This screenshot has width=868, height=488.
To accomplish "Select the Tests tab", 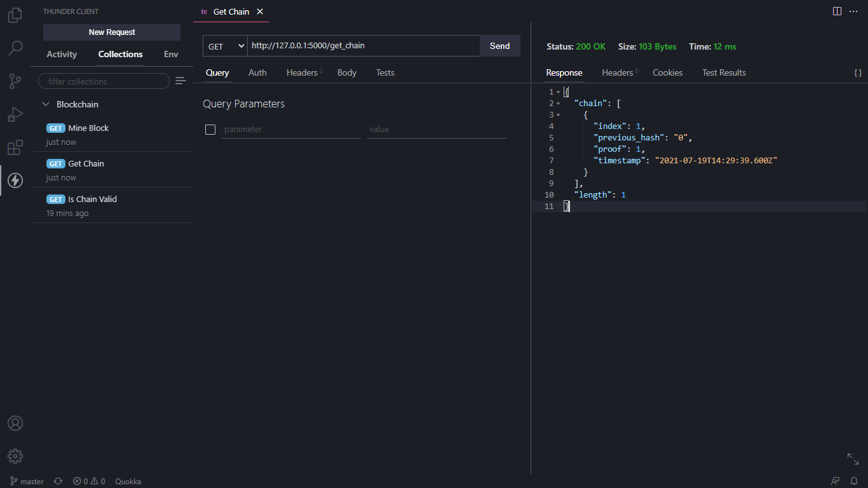I will tap(385, 73).
